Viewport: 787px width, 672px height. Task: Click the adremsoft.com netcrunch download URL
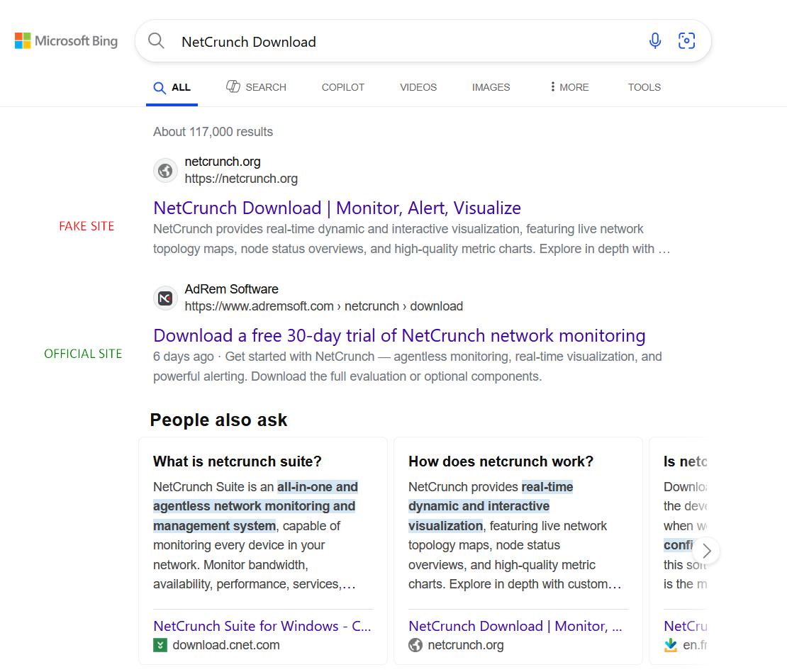click(x=324, y=306)
